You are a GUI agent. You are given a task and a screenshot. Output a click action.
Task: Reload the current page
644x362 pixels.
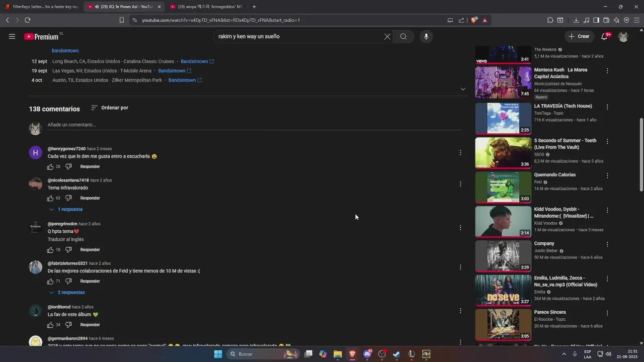tap(27, 20)
